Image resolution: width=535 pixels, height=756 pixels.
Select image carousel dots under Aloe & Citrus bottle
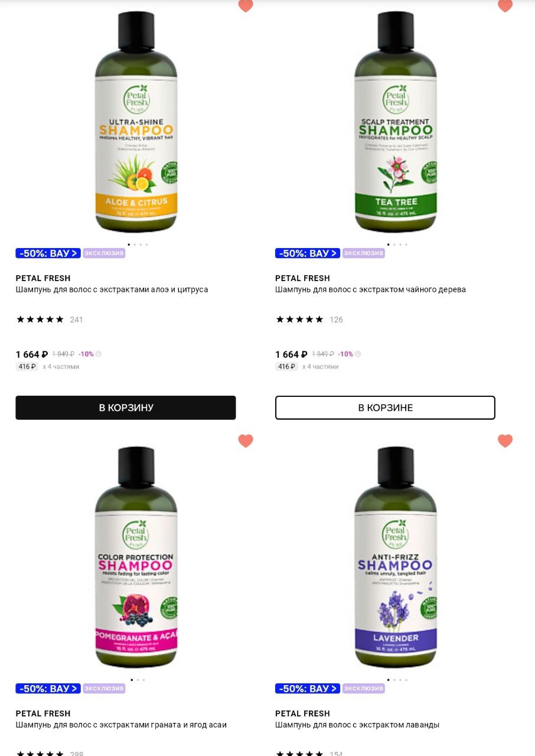(x=138, y=245)
